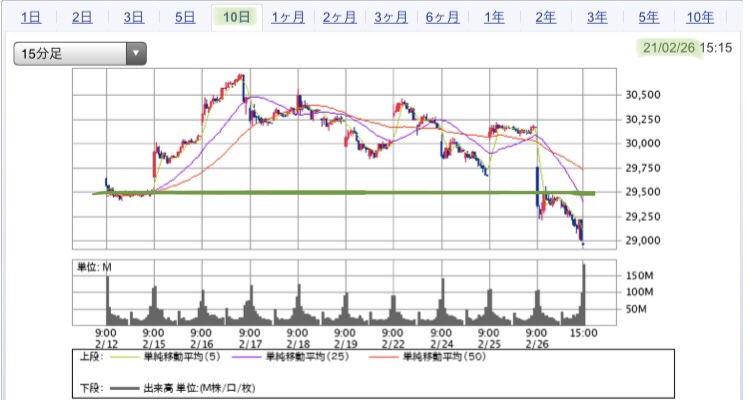The image size is (749, 400).
Task: Click the 30,250 price axis label
Action: click(x=643, y=119)
